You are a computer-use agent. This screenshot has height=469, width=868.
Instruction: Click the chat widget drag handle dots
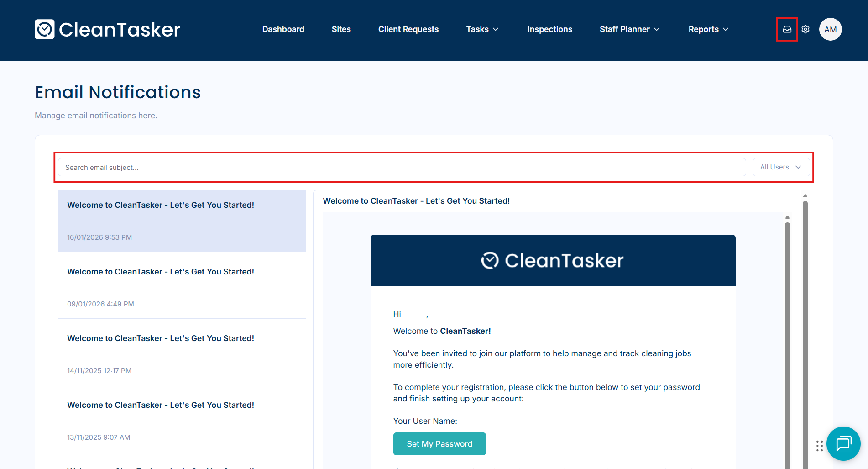pos(820,446)
